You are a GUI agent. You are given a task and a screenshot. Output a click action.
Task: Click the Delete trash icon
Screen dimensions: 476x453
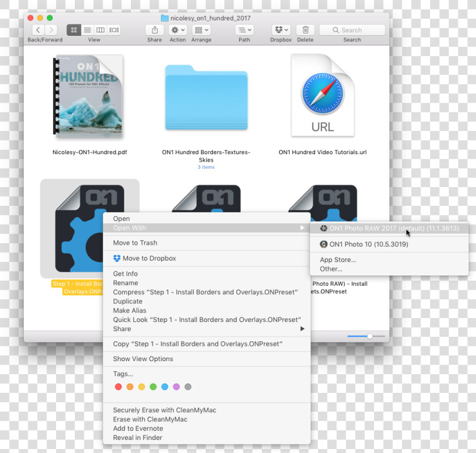coord(305,30)
